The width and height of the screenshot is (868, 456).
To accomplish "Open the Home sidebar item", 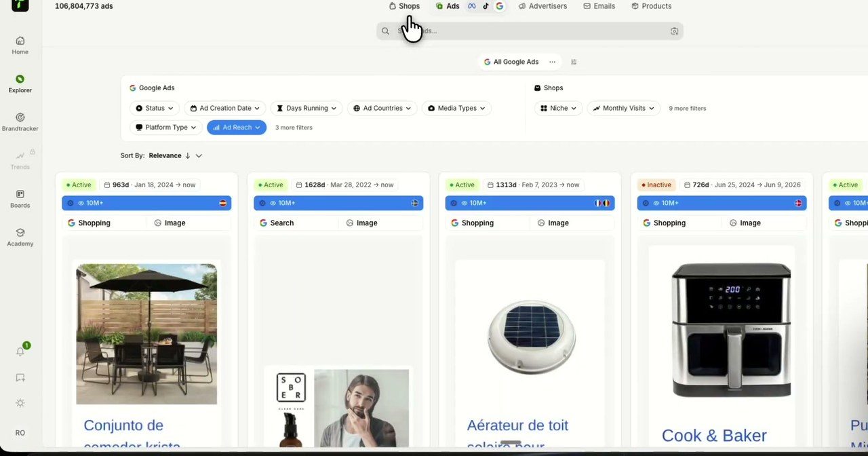I will pyautogui.click(x=20, y=45).
